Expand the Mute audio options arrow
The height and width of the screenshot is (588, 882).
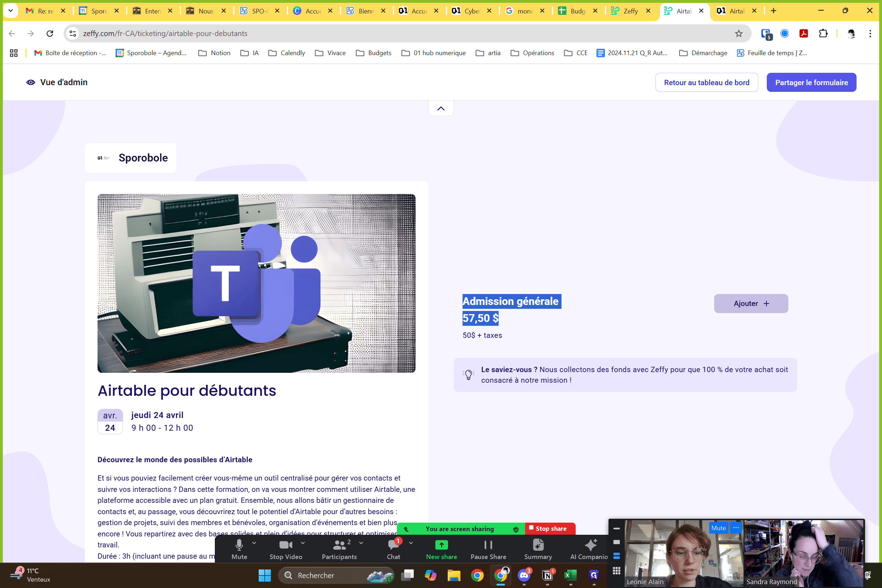254,543
